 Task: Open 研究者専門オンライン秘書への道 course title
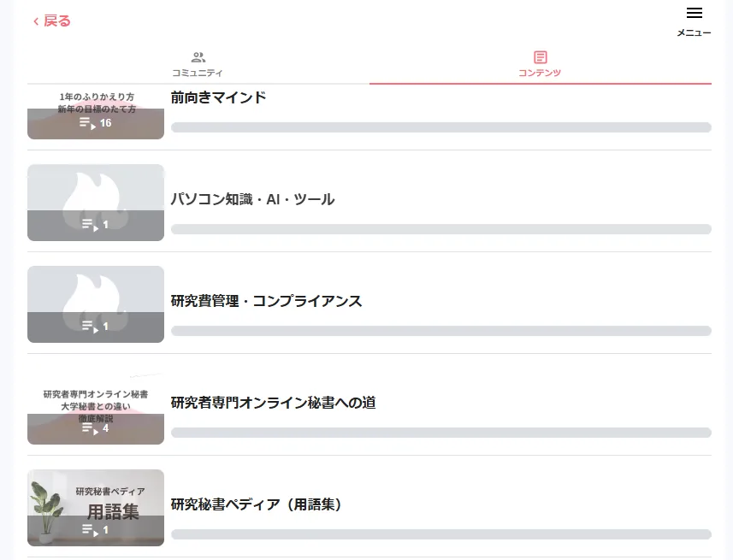click(x=273, y=403)
